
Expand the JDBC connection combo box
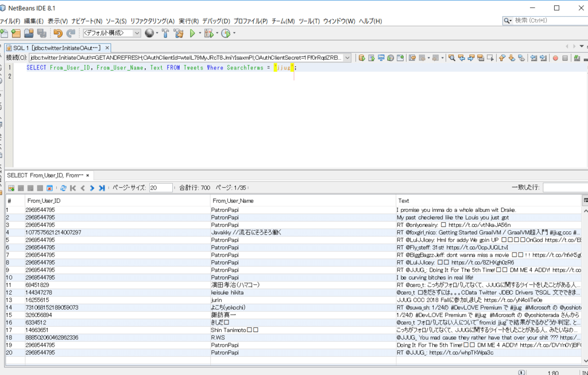(347, 57)
